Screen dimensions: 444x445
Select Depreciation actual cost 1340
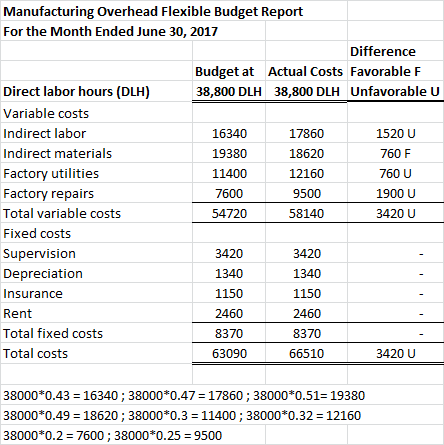tap(306, 273)
